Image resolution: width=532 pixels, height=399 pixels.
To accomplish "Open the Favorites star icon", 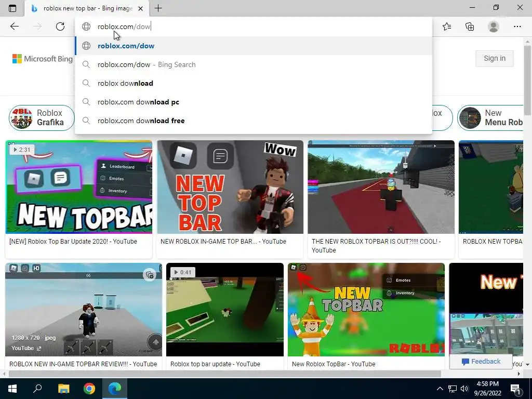I will [447, 26].
